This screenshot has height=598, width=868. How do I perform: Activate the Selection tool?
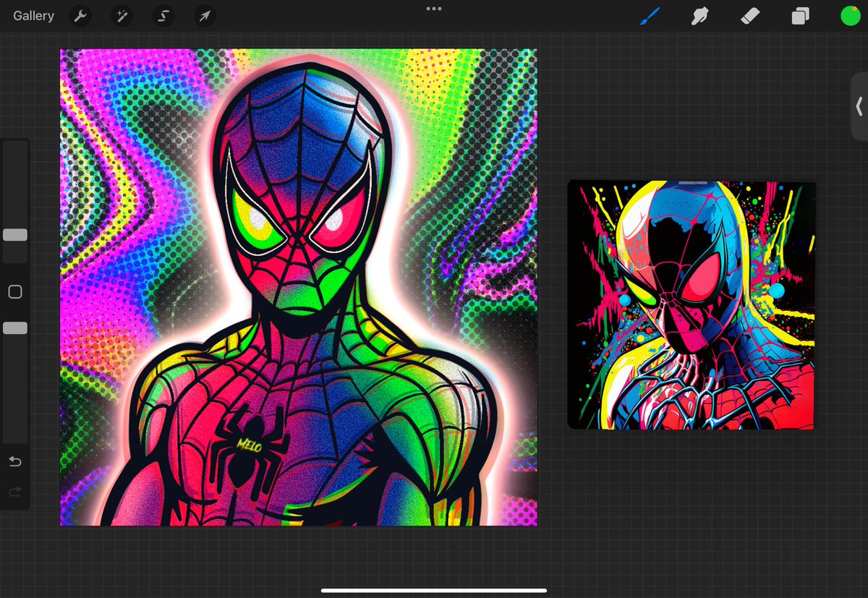tap(163, 16)
